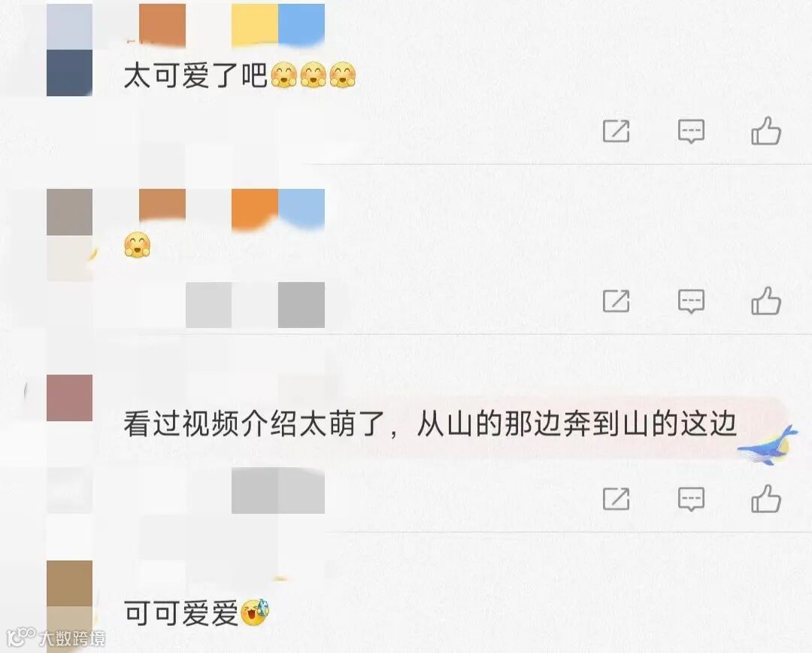Image resolution: width=812 pixels, height=653 pixels.
Task: Share the "看过视频介绍太萌了" comment
Action: 617,499
